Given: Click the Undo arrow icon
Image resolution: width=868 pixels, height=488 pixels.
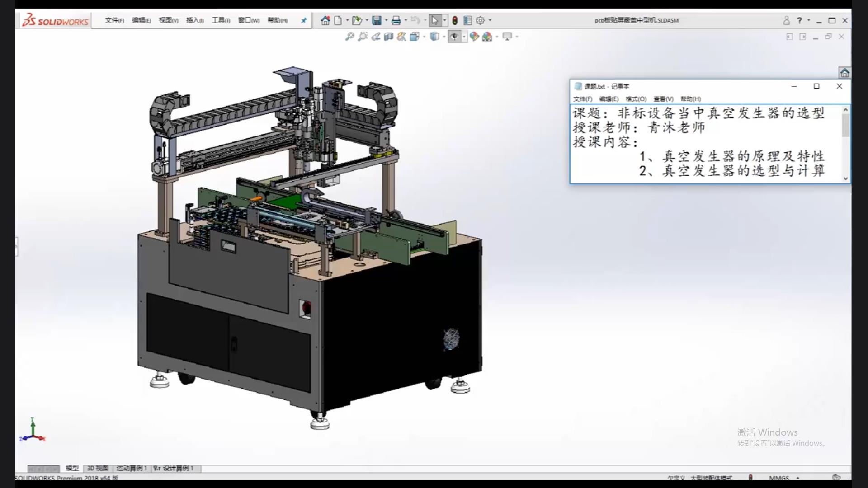Looking at the screenshot, I should pos(415,20).
